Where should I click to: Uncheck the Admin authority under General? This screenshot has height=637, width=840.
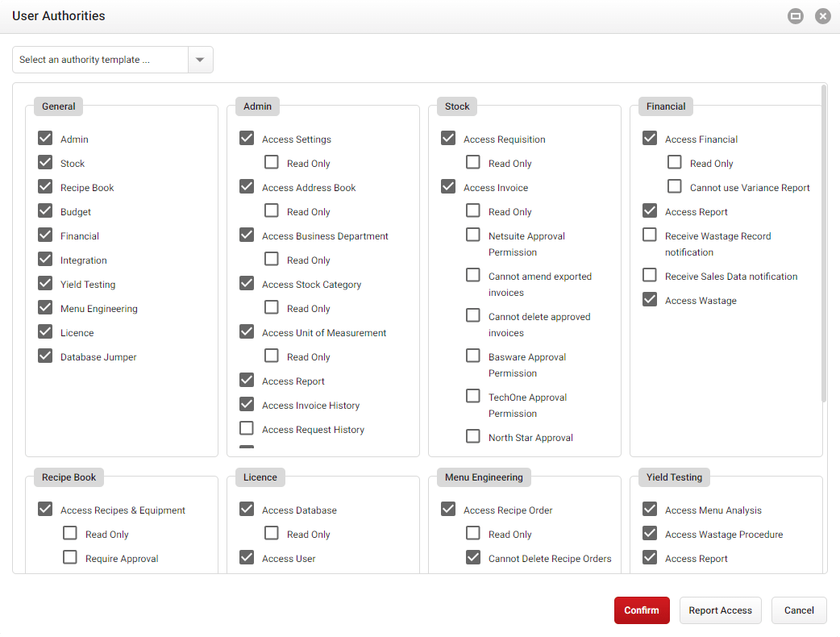coord(45,138)
